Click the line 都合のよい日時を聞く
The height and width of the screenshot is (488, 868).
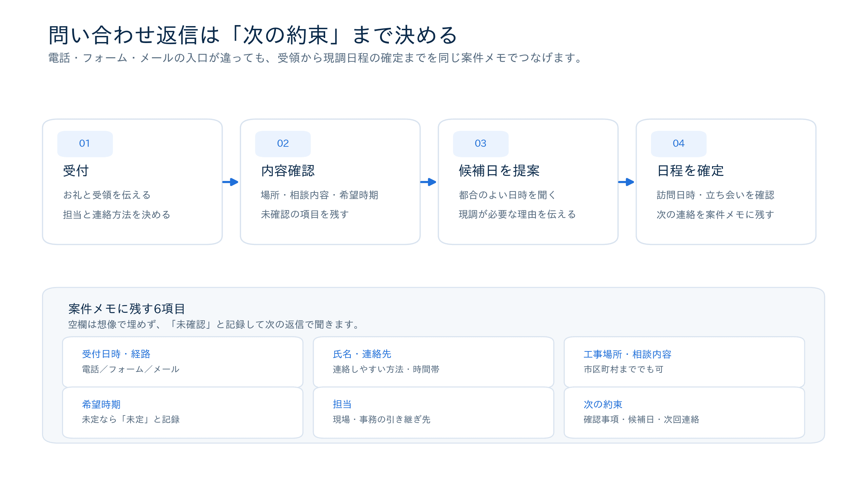point(507,195)
